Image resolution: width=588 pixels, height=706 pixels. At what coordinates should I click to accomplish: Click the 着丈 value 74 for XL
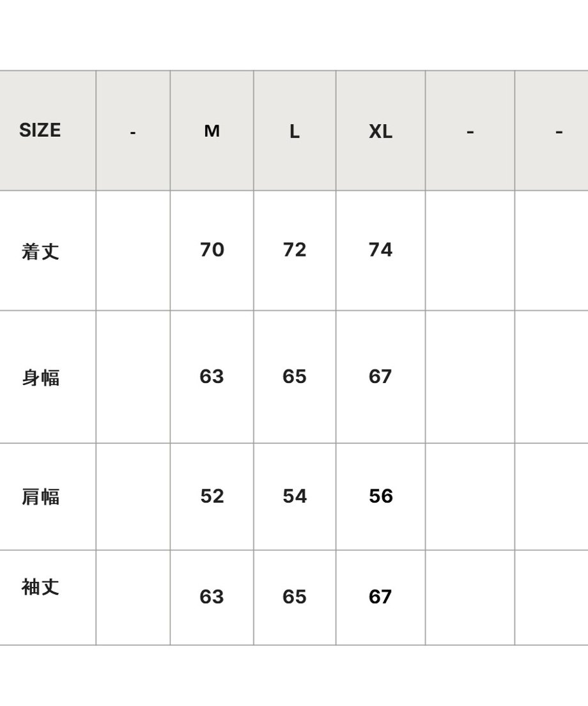[381, 250]
